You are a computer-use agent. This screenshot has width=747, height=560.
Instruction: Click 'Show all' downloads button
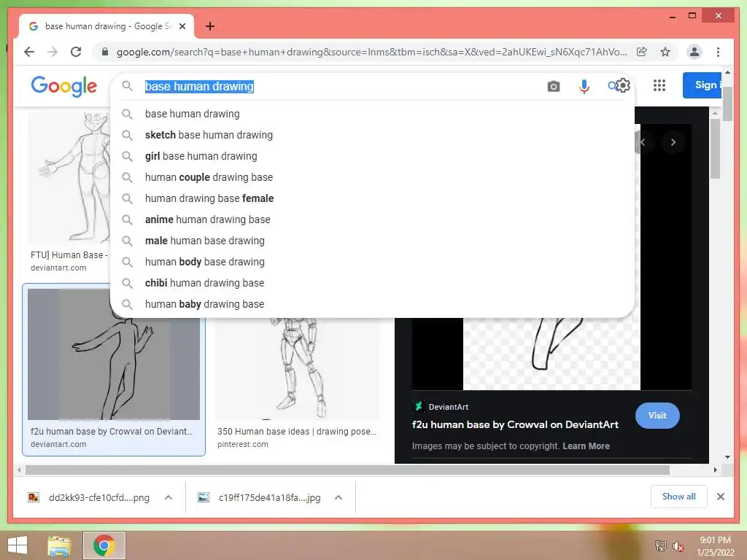[x=678, y=497]
